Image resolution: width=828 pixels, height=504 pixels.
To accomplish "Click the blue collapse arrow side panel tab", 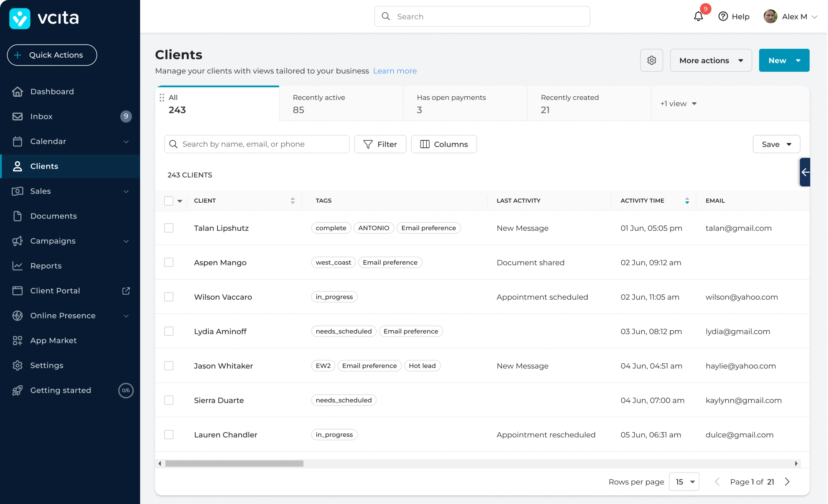I will [x=805, y=172].
